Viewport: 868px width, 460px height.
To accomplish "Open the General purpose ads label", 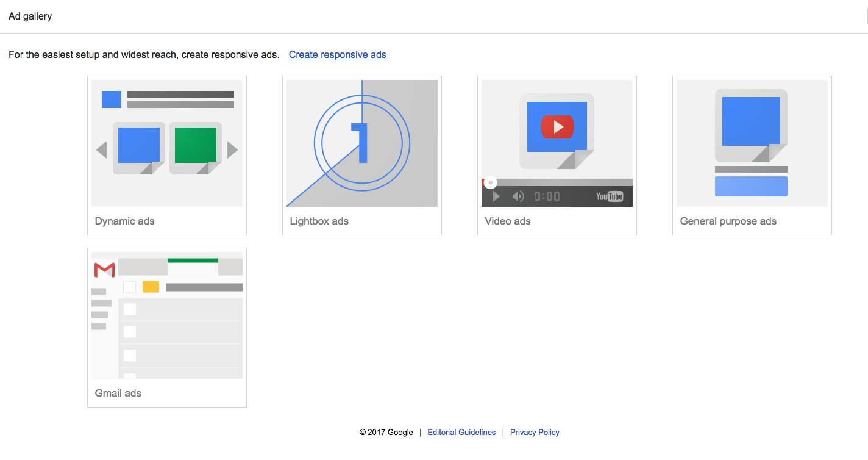I will coord(728,221).
